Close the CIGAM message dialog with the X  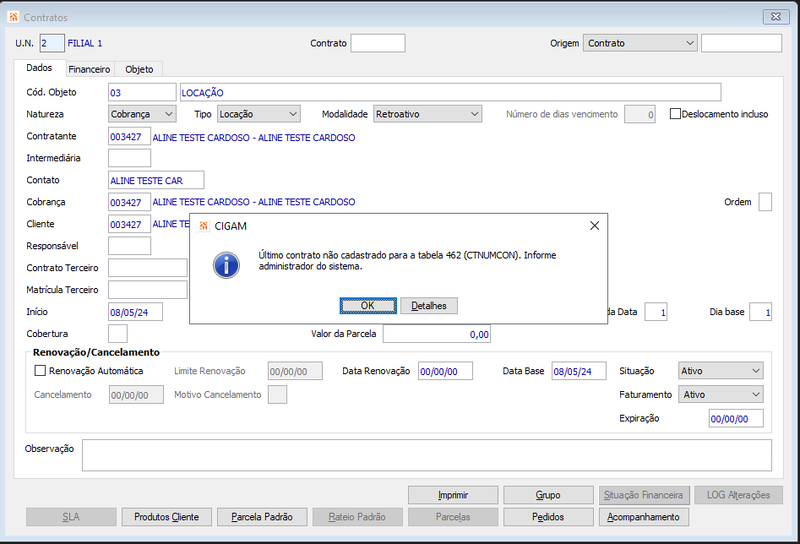coord(594,226)
